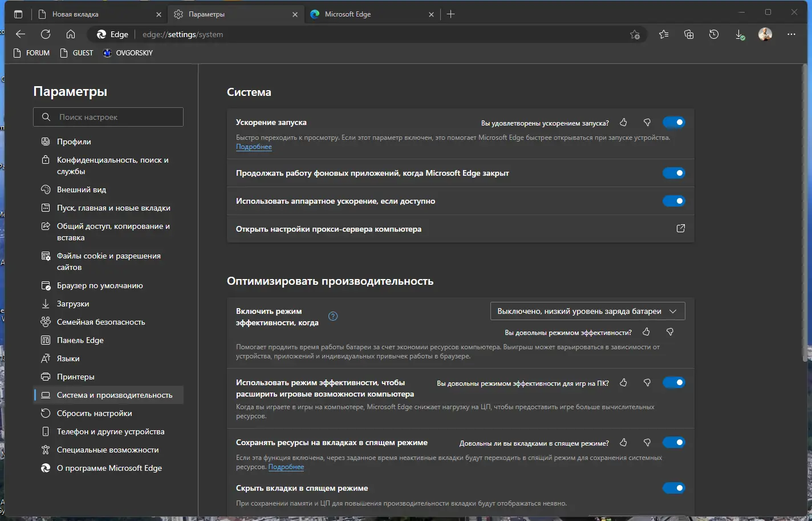Open Загрузки settings section
The width and height of the screenshot is (812, 521).
tap(108, 304)
